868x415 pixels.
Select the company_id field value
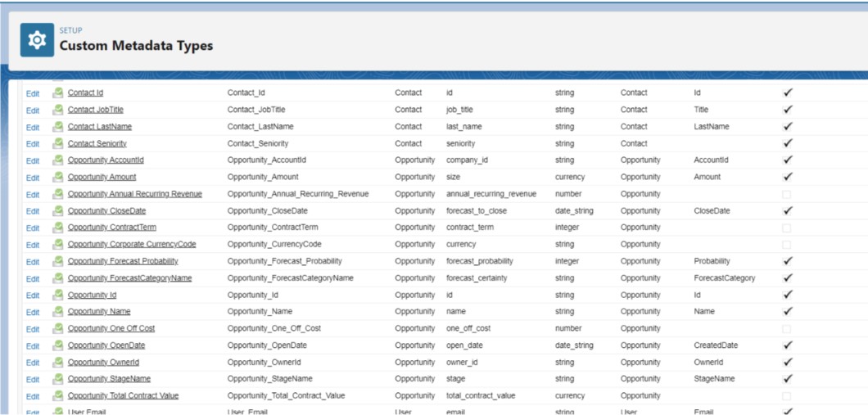click(x=468, y=160)
